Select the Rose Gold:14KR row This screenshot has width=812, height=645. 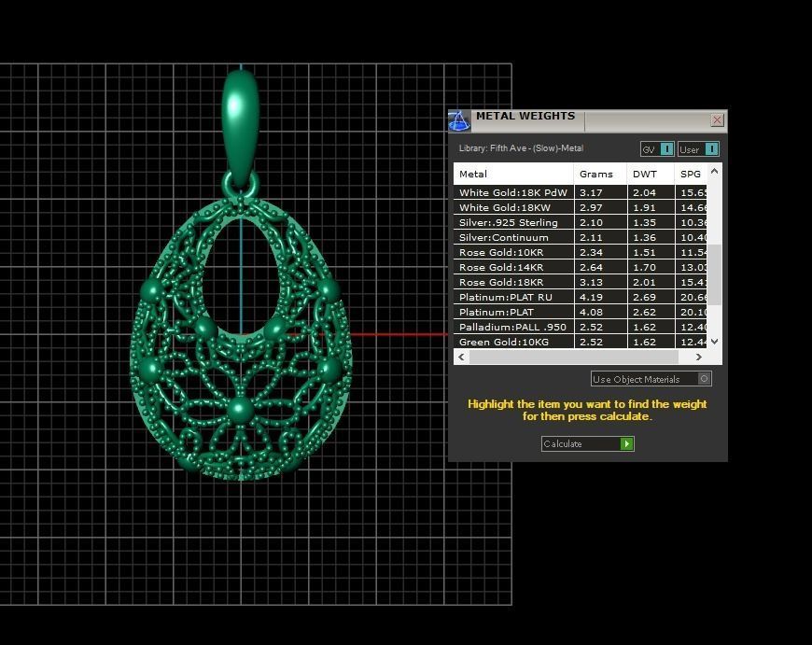580,267
